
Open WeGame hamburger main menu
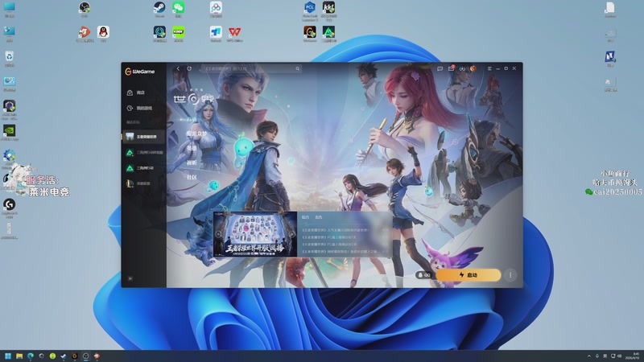tap(489, 68)
